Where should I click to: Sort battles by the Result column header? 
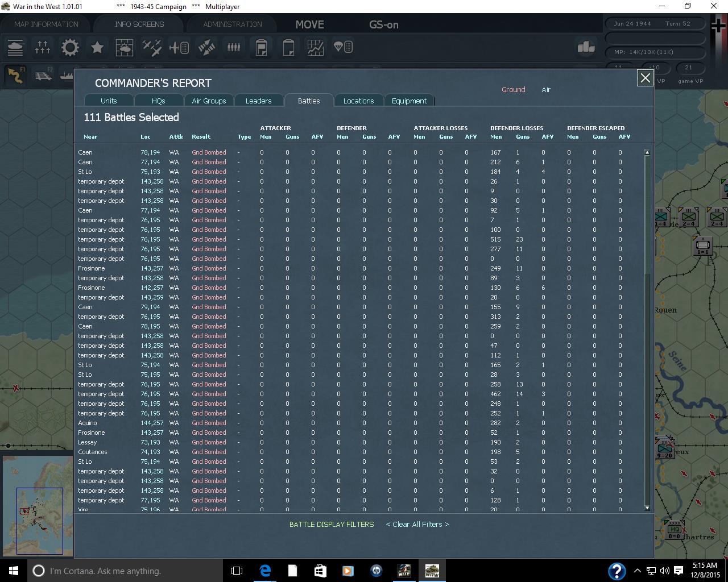[201, 136]
